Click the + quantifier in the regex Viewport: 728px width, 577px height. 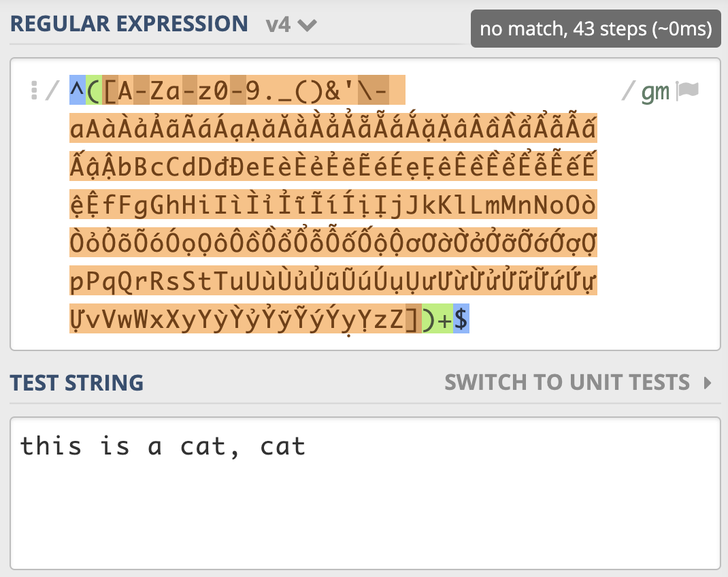pos(445,318)
